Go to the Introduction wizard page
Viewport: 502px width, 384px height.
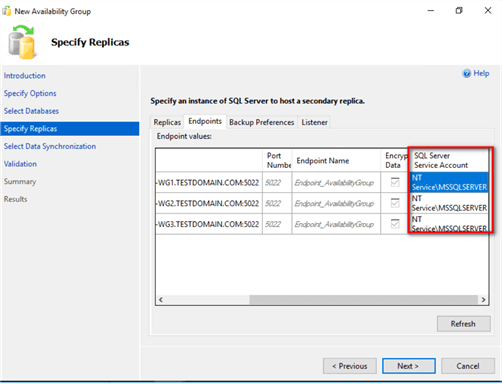(x=25, y=76)
